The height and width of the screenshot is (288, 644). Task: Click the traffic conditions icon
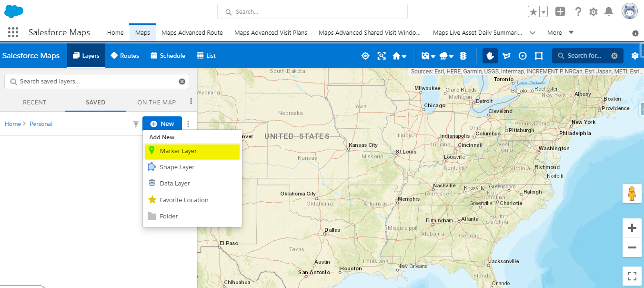tap(463, 56)
